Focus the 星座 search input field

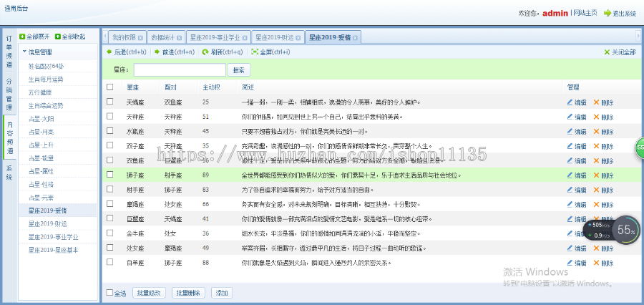coord(180,70)
